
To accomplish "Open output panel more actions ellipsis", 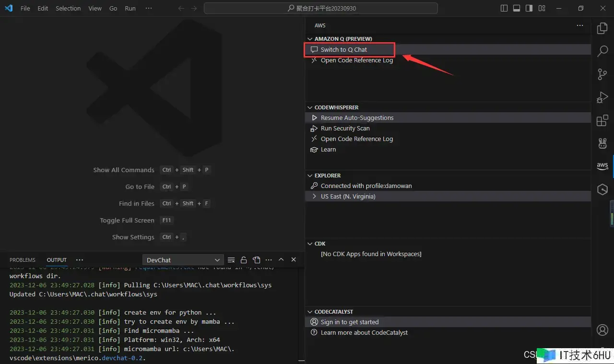I will (x=269, y=260).
